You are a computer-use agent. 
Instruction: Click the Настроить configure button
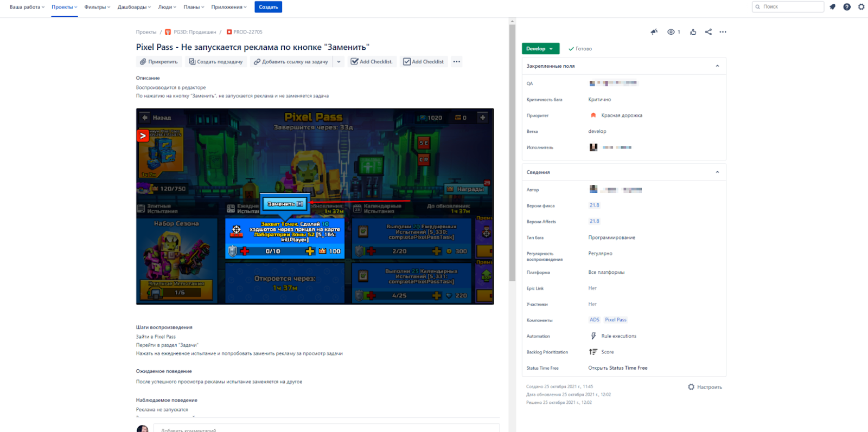(705, 387)
